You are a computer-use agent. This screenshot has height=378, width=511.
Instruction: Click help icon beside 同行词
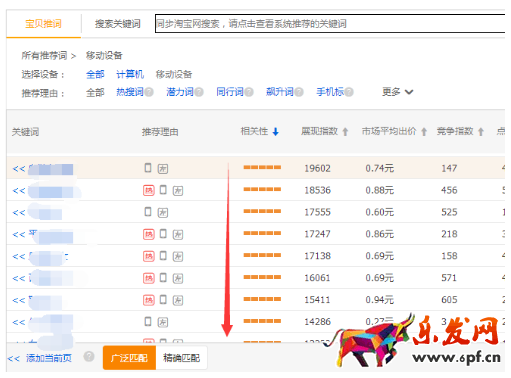click(249, 92)
